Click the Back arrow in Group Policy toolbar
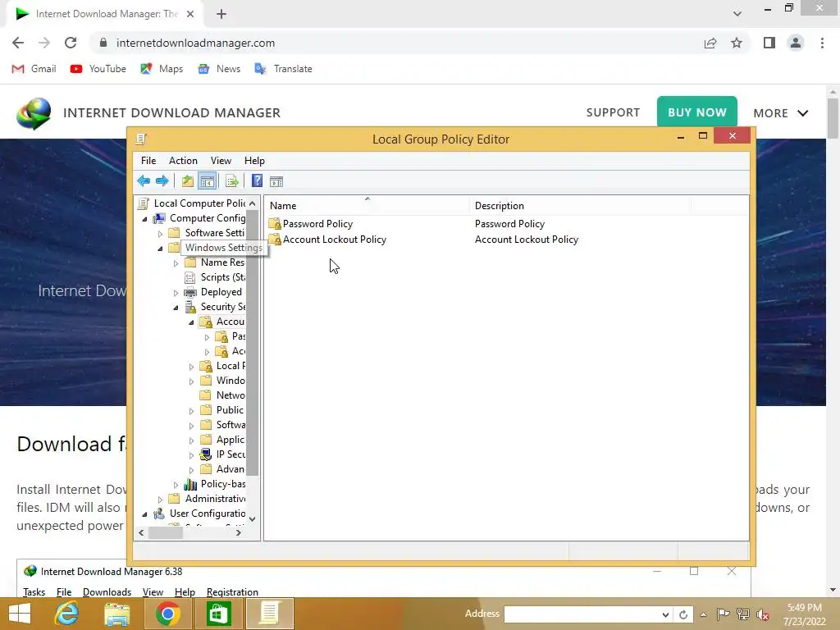Image resolution: width=840 pixels, height=630 pixels. 143,181
